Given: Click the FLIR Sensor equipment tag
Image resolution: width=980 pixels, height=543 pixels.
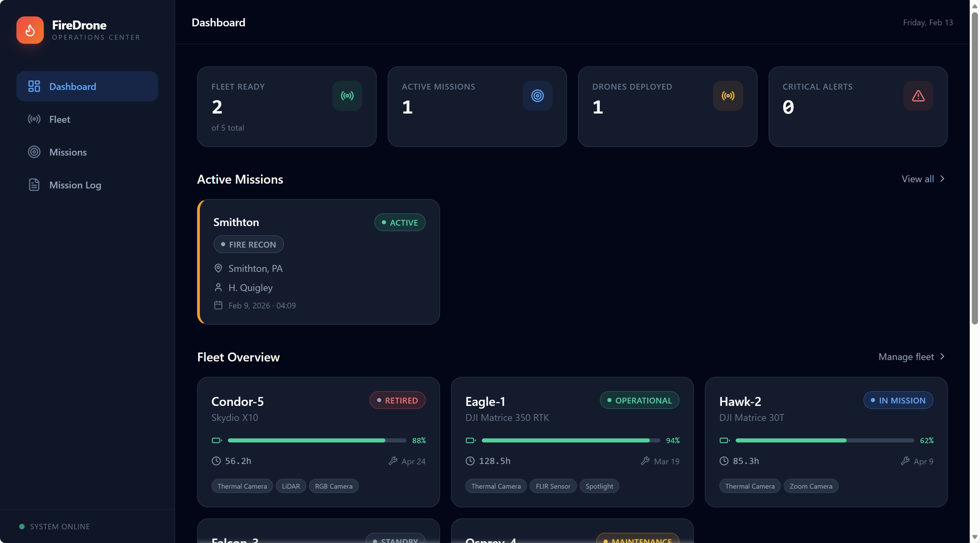Looking at the screenshot, I should 553,486.
